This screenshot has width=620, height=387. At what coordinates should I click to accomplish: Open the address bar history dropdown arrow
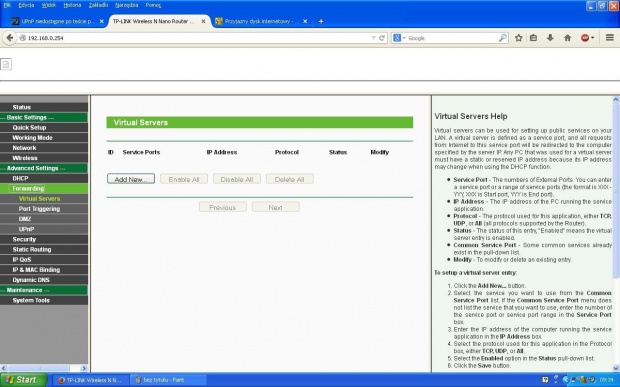pyautogui.click(x=373, y=38)
